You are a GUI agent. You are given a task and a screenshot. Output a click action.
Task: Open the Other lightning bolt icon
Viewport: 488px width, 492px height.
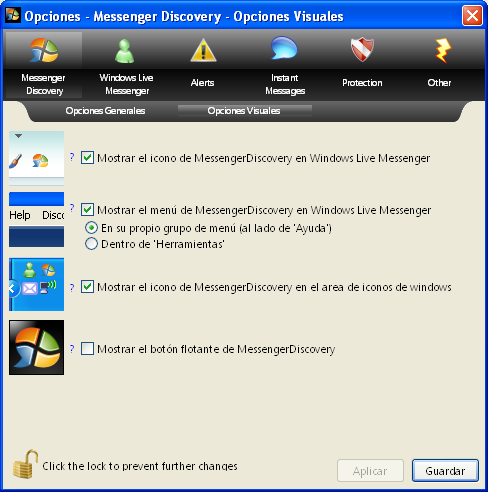click(443, 50)
